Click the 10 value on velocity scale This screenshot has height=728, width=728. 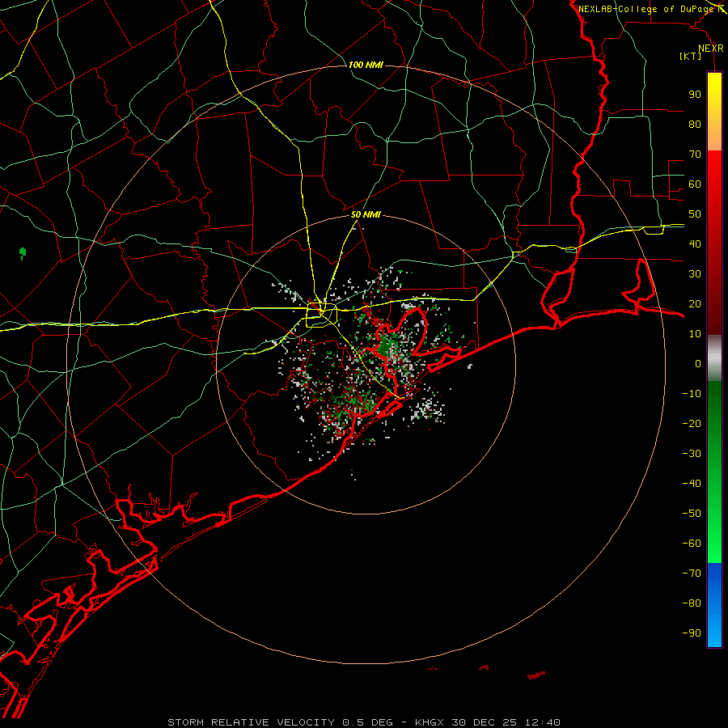coord(695,334)
